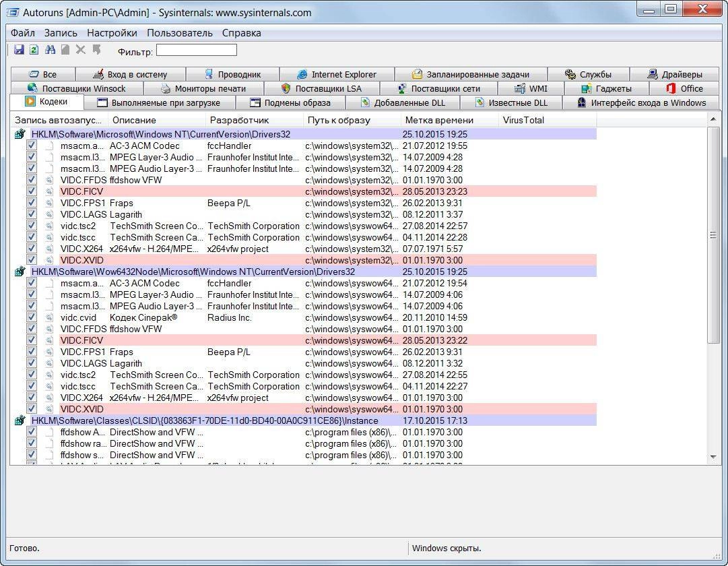The width and height of the screenshot is (728, 566).
Task: Uncheck the first VIDC.FFDS ffdshow VFW entry
Action: (32, 180)
